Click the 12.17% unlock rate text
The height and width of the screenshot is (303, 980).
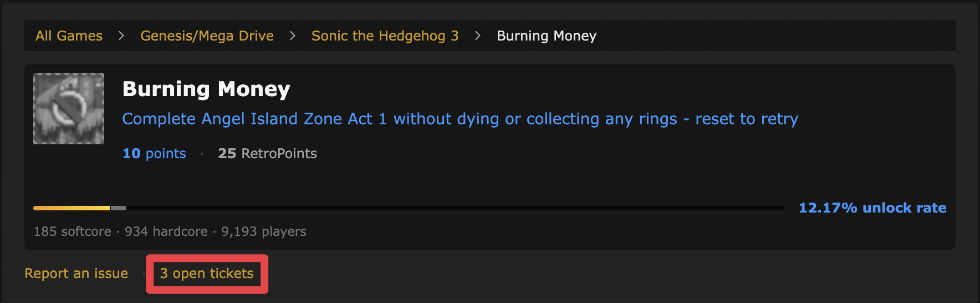(x=872, y=208)
